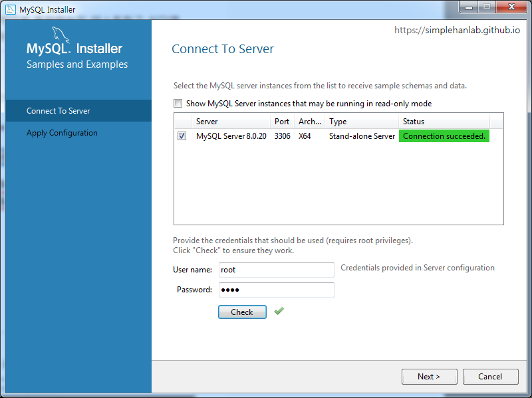Focus the User name field

pos(277,270)
